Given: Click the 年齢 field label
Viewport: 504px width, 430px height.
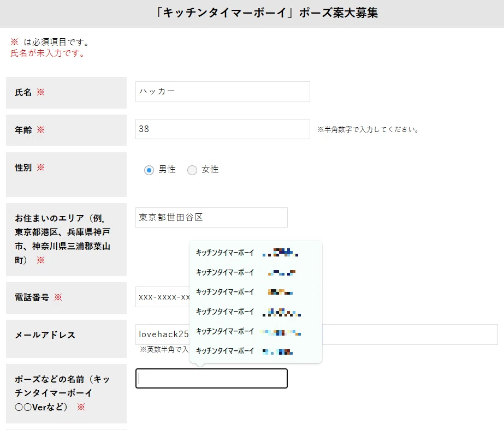Looking at the screenshot, I should (x=23, y=130).
